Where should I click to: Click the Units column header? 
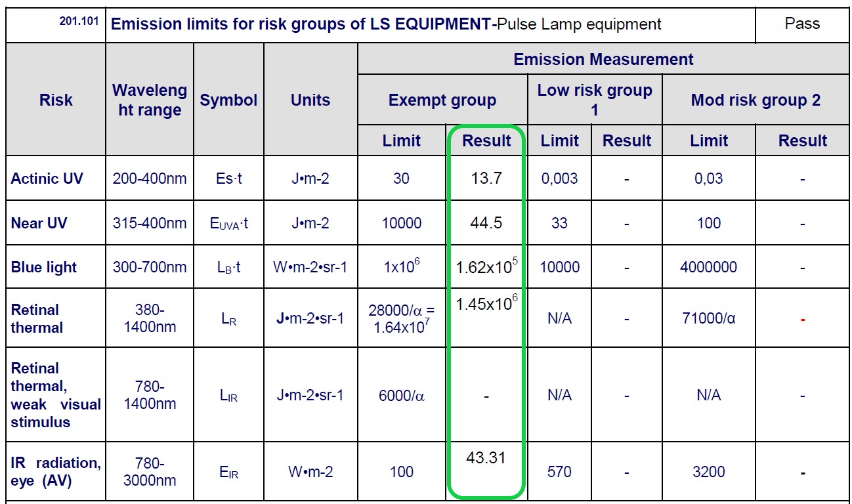pyautogui.click(x=310, y=100)
